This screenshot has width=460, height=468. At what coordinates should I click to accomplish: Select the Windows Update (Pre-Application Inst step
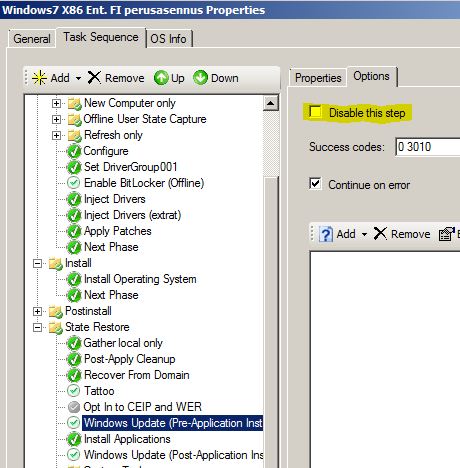(x=173, y=423)
